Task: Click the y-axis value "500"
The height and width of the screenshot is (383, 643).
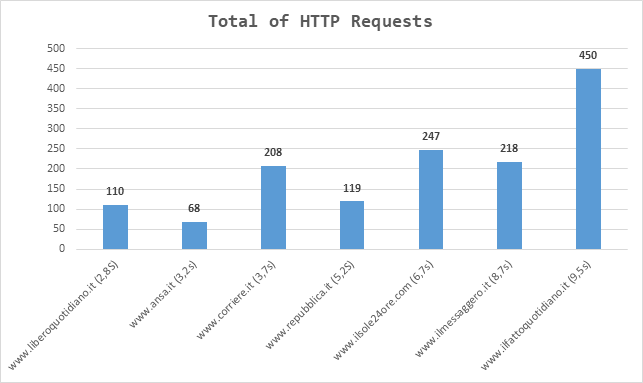Action: 56,48
